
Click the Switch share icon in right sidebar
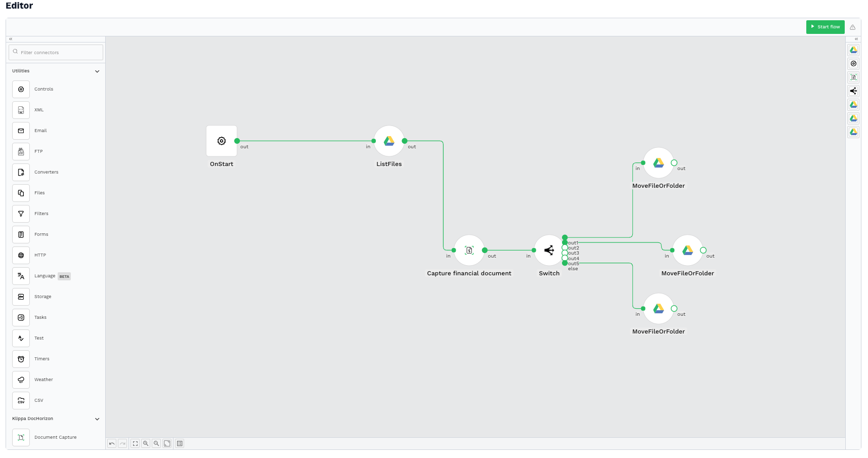(853, 91)
